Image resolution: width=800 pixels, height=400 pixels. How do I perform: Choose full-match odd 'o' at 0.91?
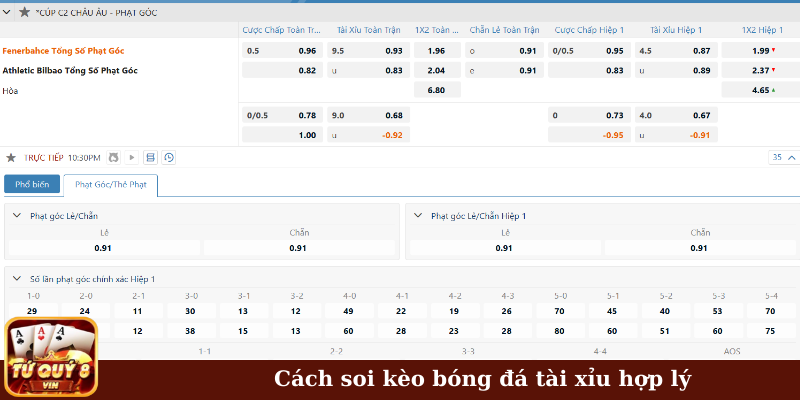click(x=505, y=51)
